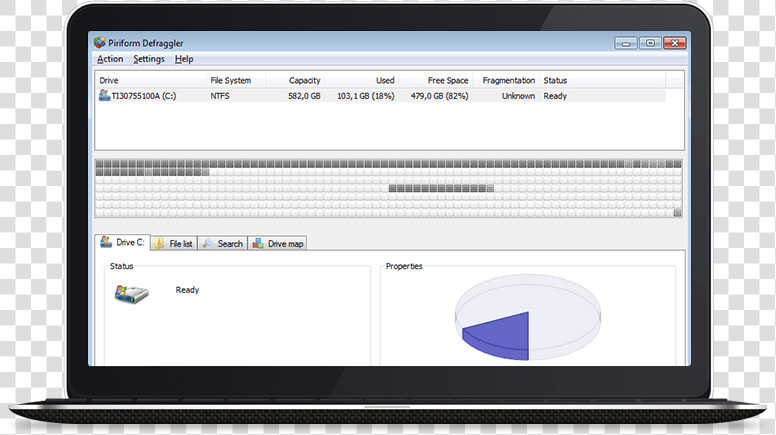Close the Defraggler window
Viewport: 776px width, 435px height.
point(675,43)
